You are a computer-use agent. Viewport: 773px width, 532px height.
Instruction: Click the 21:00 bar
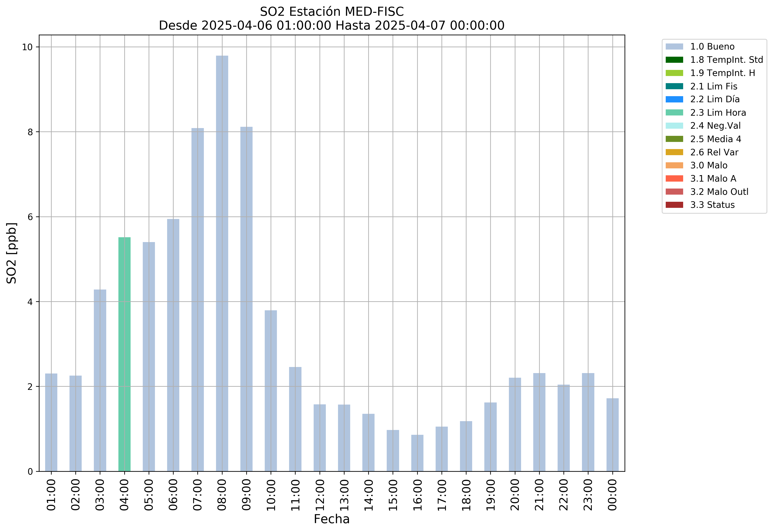(x=539, y=422)
